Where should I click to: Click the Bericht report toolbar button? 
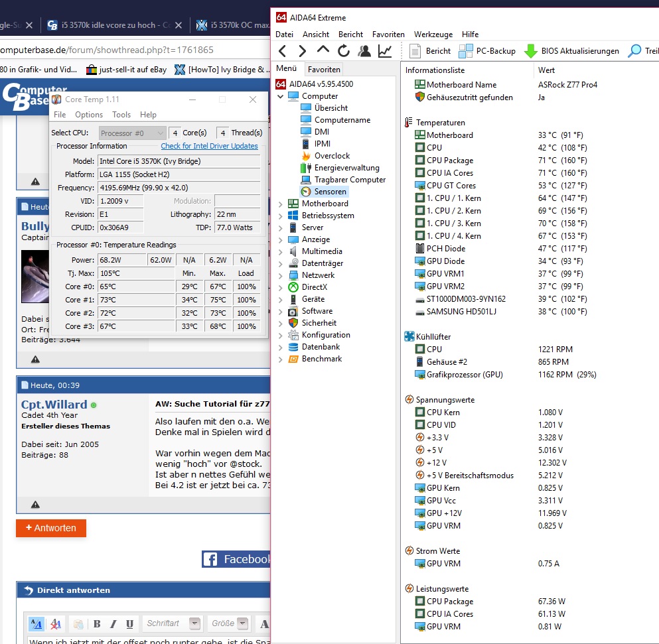[x=430, y=51]
